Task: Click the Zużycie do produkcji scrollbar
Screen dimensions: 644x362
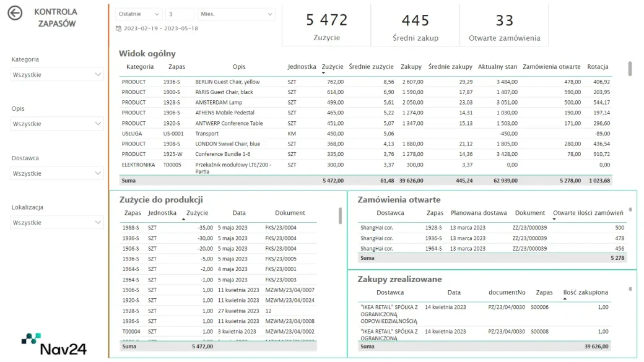Action: coord(340,216)
